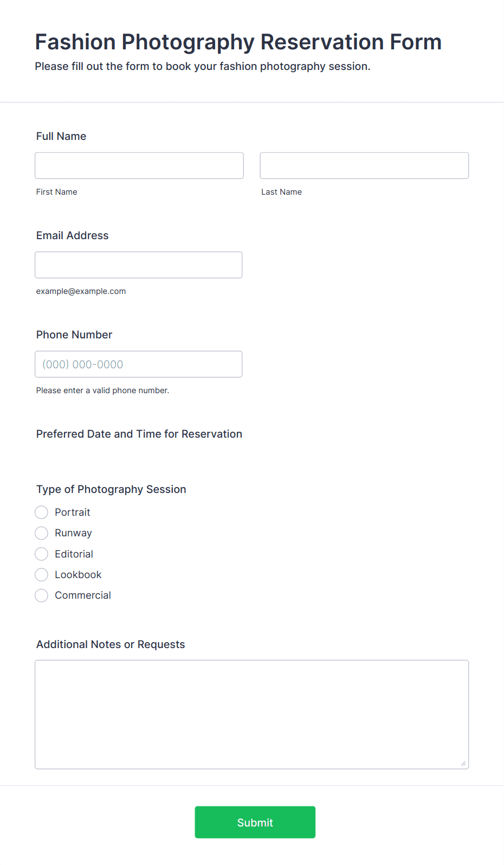This screenshot has width=504, height=865.
Task: Click the Last Name input field
Action: tap(364, 165)
